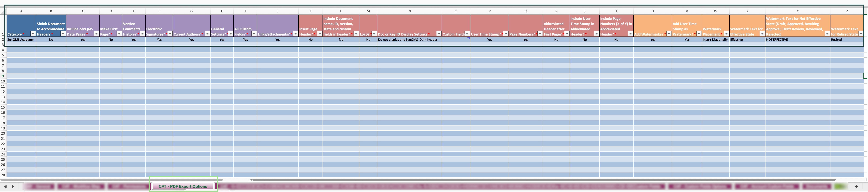Click the horizontal scrollbar thumb below the grid

click(544, 180)
